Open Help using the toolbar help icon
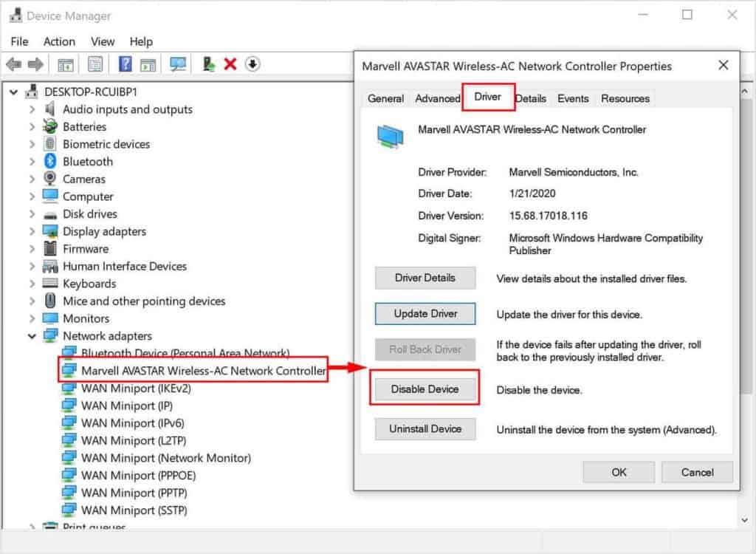756x554 pixels. coord(125,64)
